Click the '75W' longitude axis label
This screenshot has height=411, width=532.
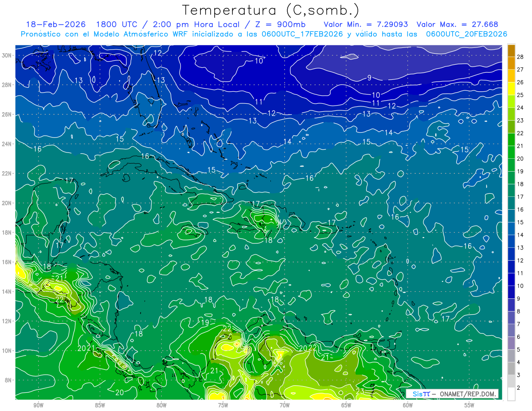[x=223, y=405]
